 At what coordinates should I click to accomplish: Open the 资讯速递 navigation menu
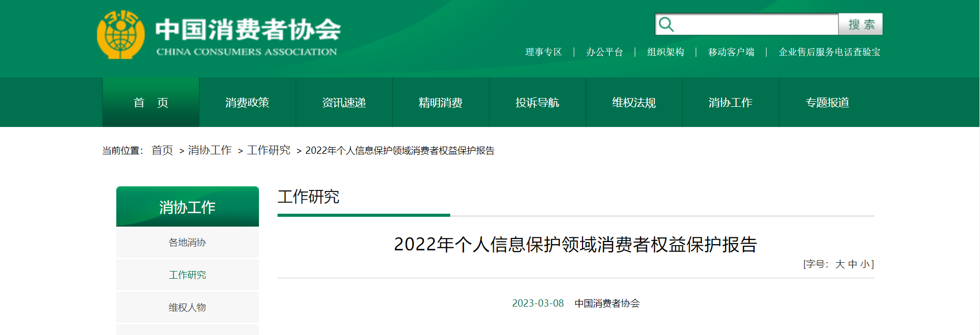click(344, 103)
